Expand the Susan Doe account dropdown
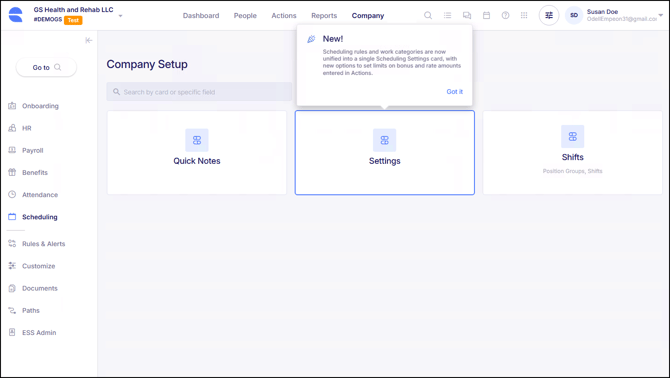Image resolution: width=670 pixels, height=378 pixels. (661, 15)
